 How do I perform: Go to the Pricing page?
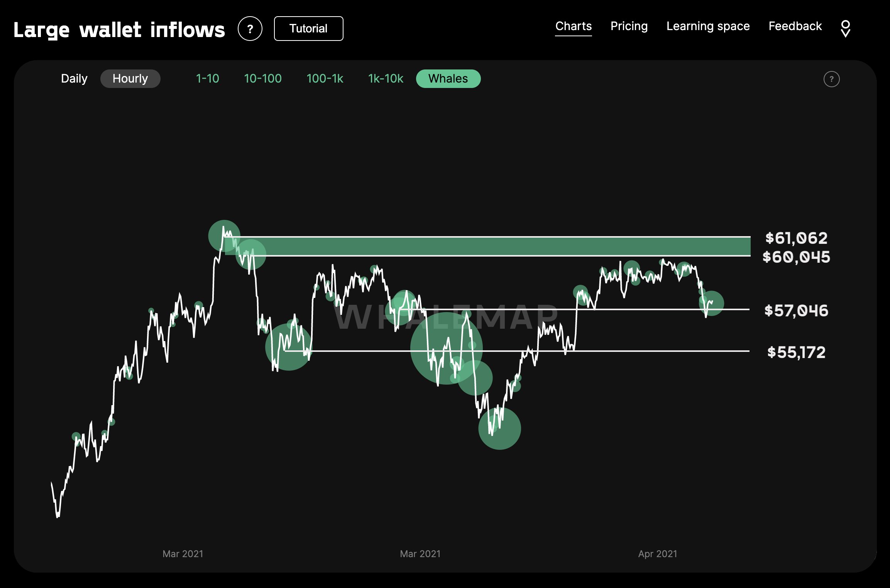click(629, 26)
